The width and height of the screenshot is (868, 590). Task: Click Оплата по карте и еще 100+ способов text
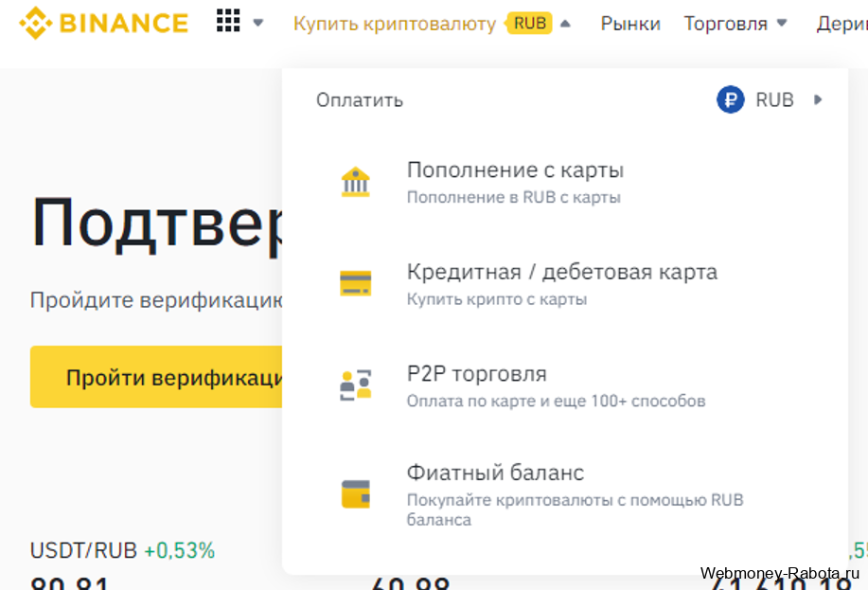556,401
